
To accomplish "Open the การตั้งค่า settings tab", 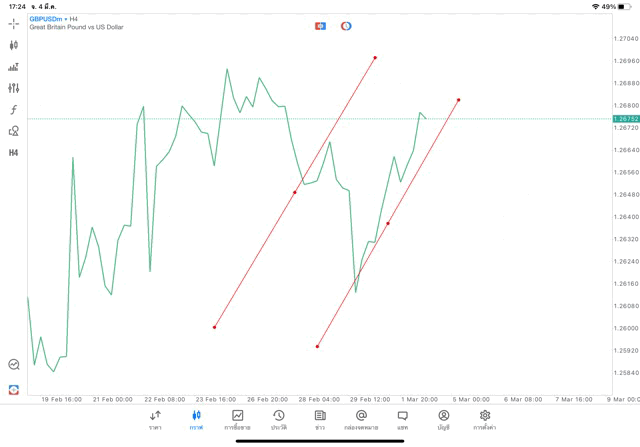I will pos(485,419).
